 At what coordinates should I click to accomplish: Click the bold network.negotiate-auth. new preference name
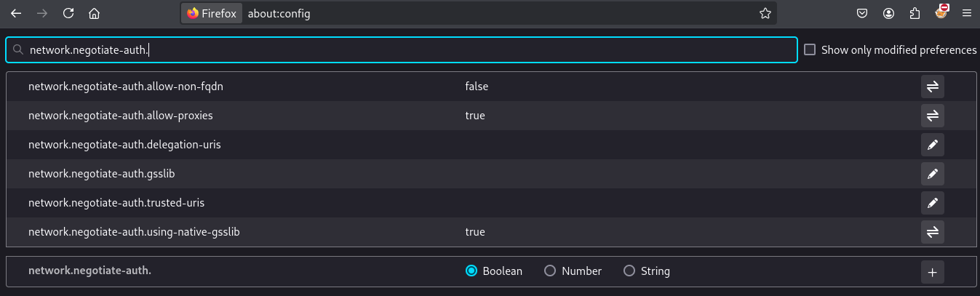click(89, 271)
